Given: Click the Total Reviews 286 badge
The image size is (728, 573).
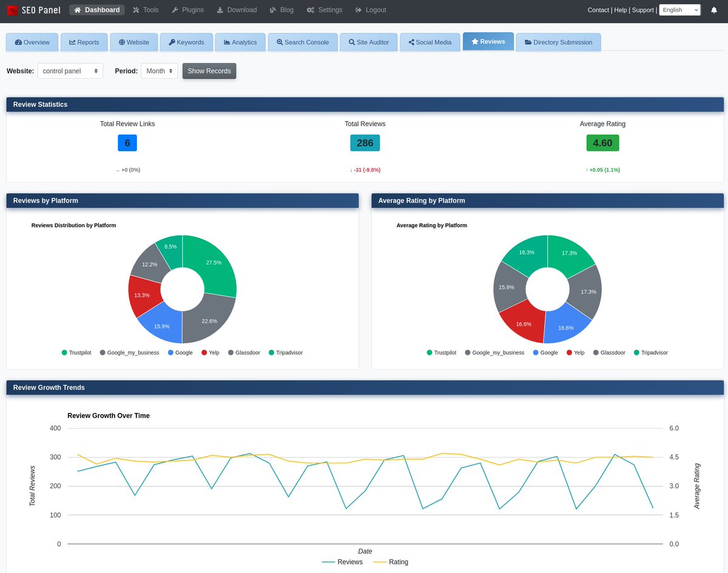Looking at the screenshot, I should (365, 143).
